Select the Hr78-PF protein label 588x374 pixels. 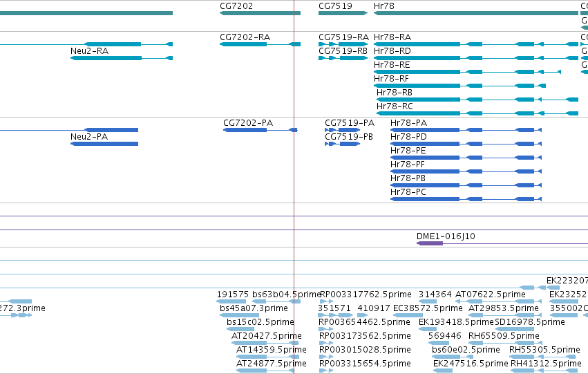point(408,165)
